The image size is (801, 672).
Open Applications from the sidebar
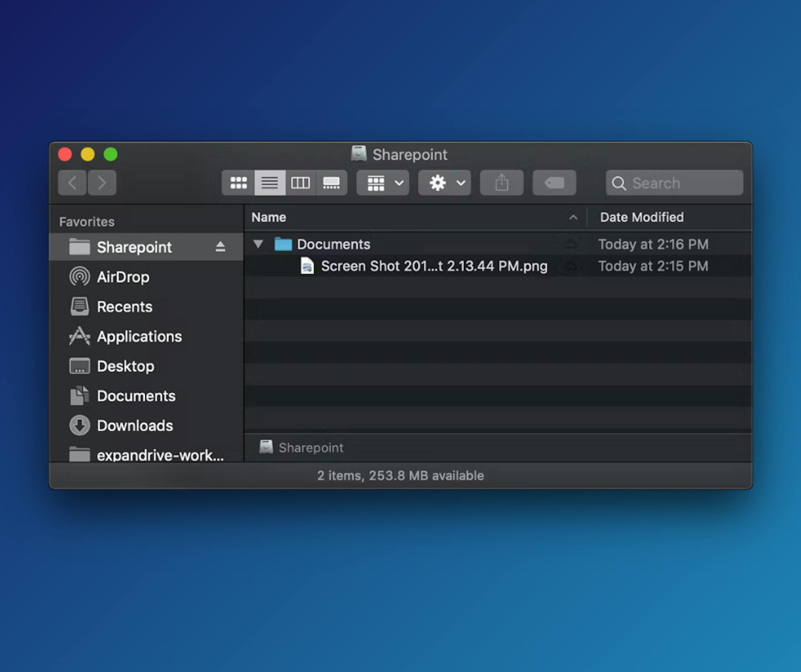click(x=139, y=336)
